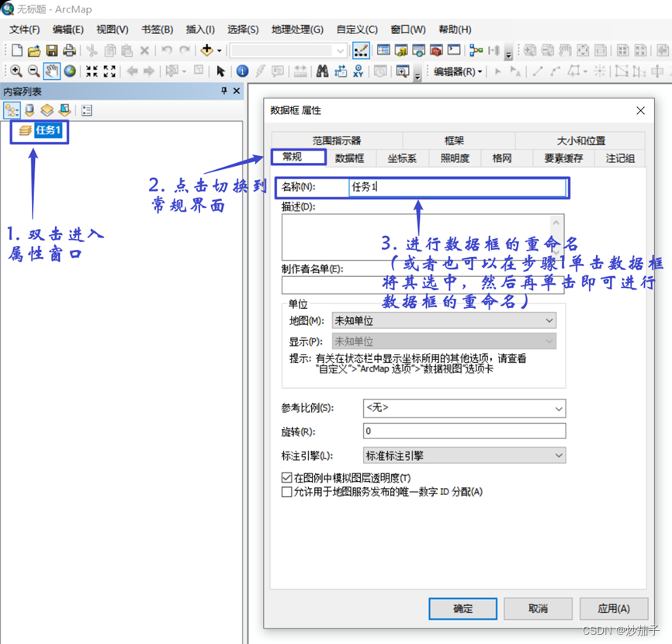Switch to the 坐标系 tab

pos(402,158)
